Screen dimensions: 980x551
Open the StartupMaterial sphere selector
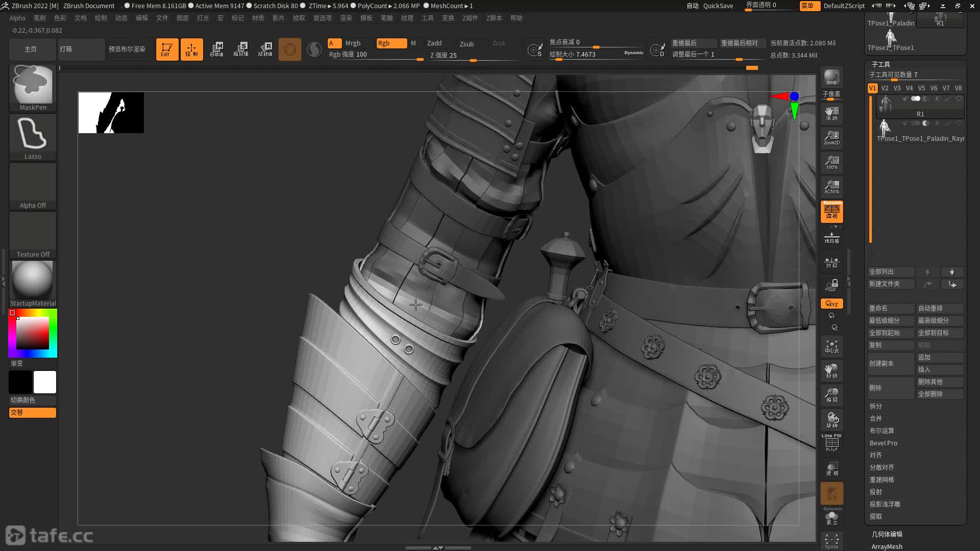point(33,284)
